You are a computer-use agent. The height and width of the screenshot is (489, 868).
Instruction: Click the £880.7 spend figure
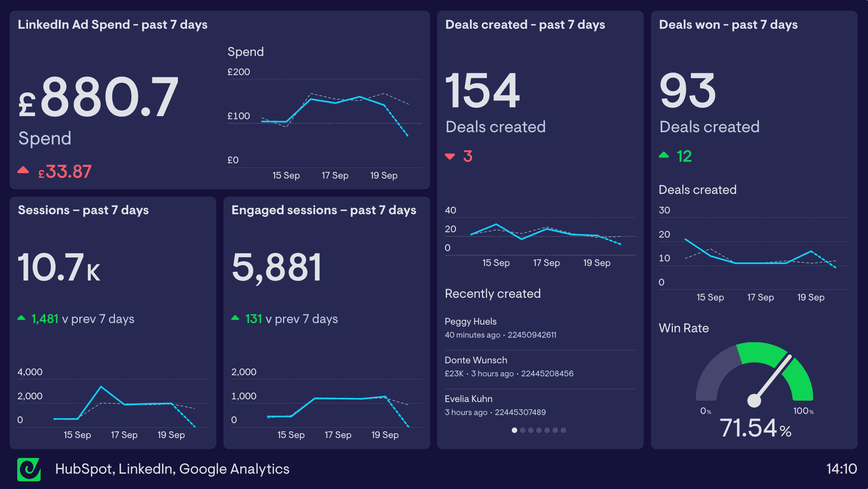click(99, 97)
